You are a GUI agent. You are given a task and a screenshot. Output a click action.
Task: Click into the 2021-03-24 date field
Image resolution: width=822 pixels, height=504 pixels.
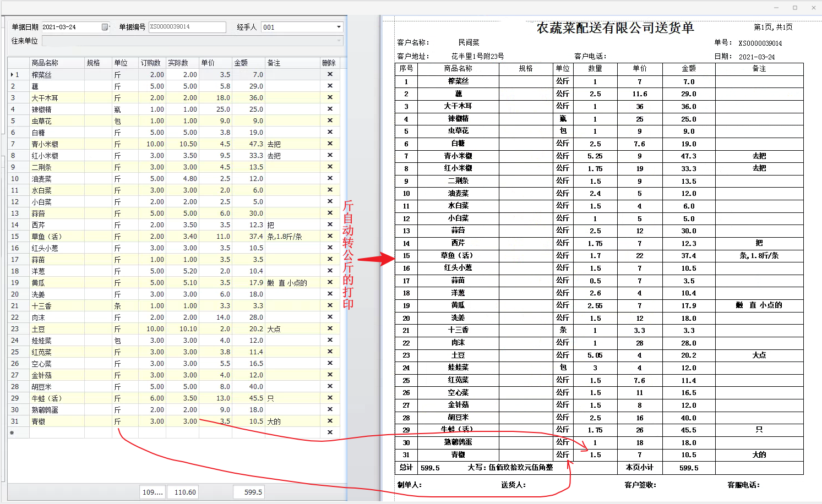[x=71, y=27]
